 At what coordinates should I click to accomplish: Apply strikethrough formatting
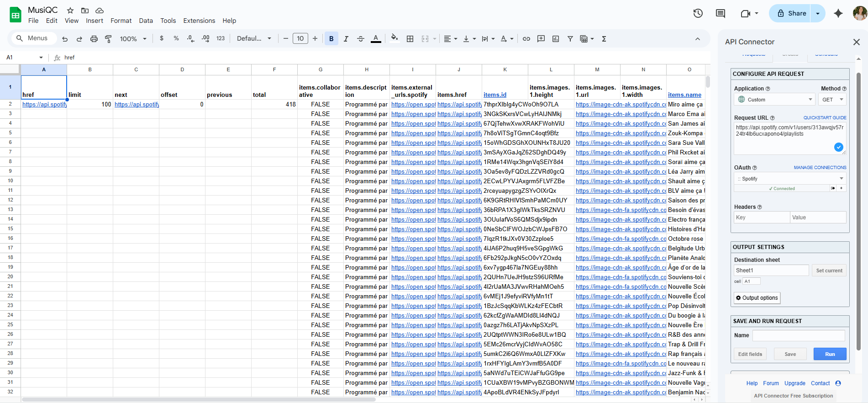tap(361, 39)
